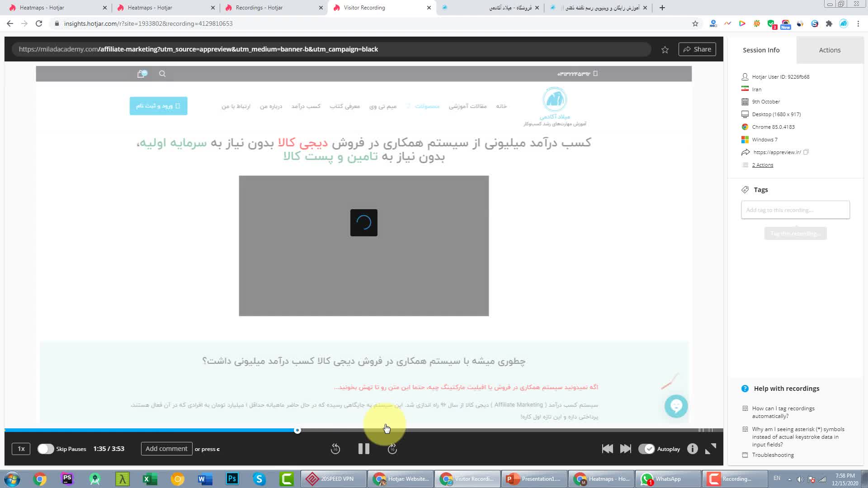868x488 pixels.
Task: Focus the Add tag input field
Action: 795,210
